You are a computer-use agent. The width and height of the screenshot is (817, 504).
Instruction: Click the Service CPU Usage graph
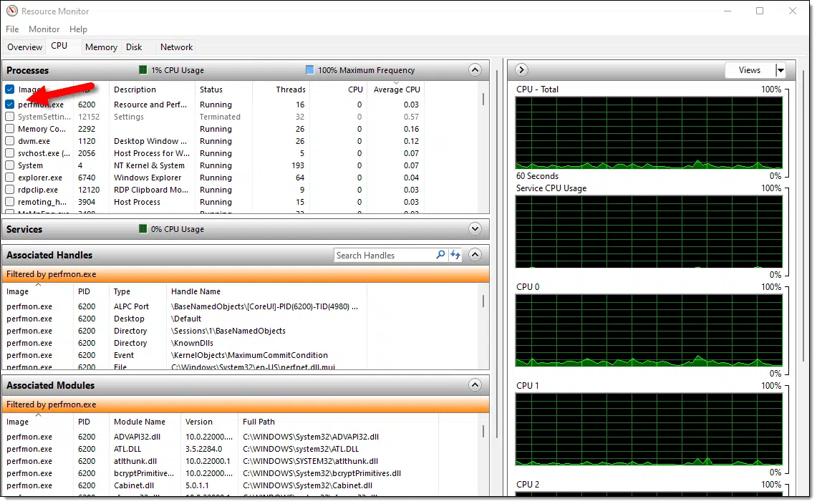[x=649, y=231]
